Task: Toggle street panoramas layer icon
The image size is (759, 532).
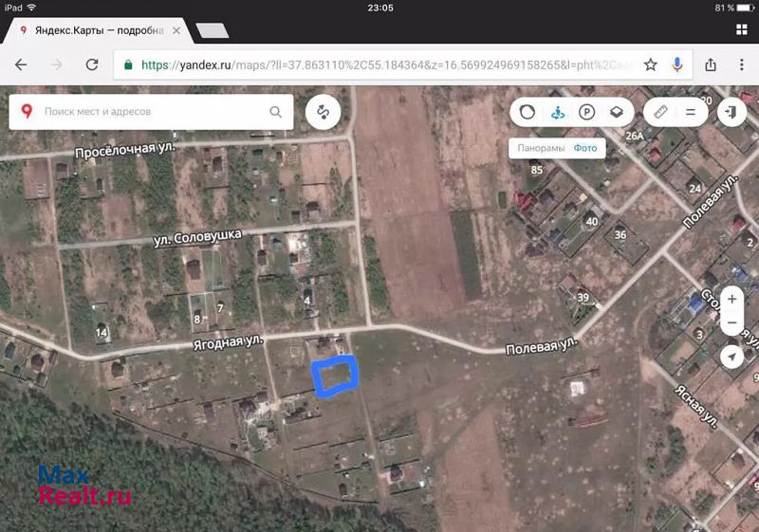Action: tap(558, 112)
